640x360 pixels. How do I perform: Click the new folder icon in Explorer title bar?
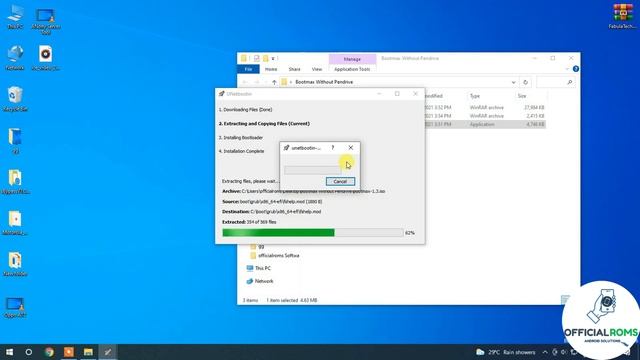265,58
